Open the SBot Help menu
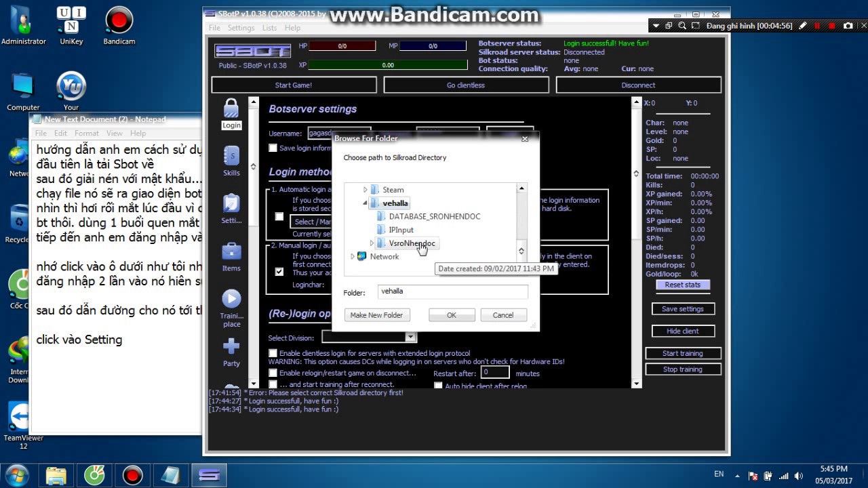Viewport: 868px width, 488px height. 292,28
